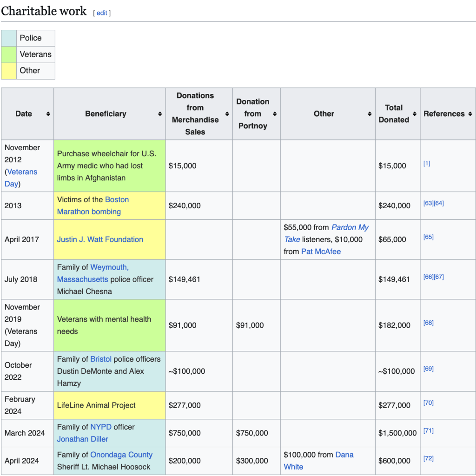Click sort arrows in Other header

click(370, 114)
